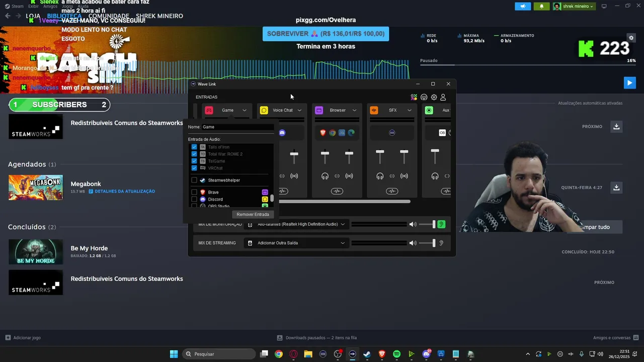Open Steam COMUNIDADE tab
Screen dimensions: 644x362
coord(109,16)
